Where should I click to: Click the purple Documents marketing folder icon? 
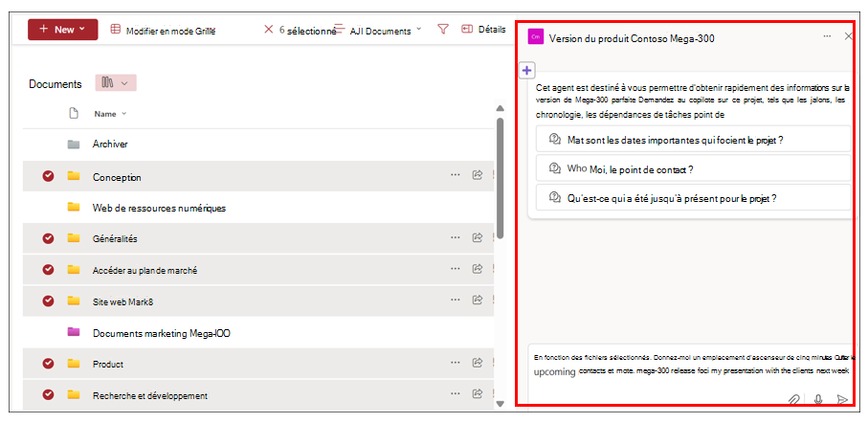(x=74, y=332)
